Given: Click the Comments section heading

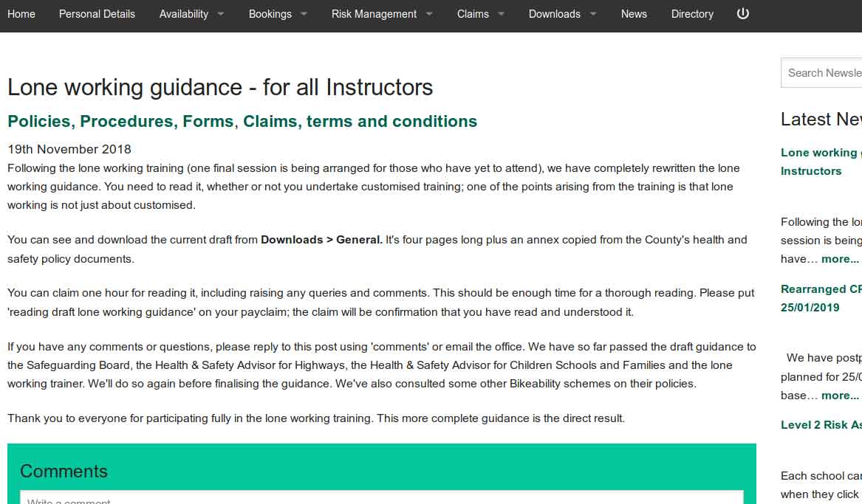Looking at the screenshot, I should 64,471.
